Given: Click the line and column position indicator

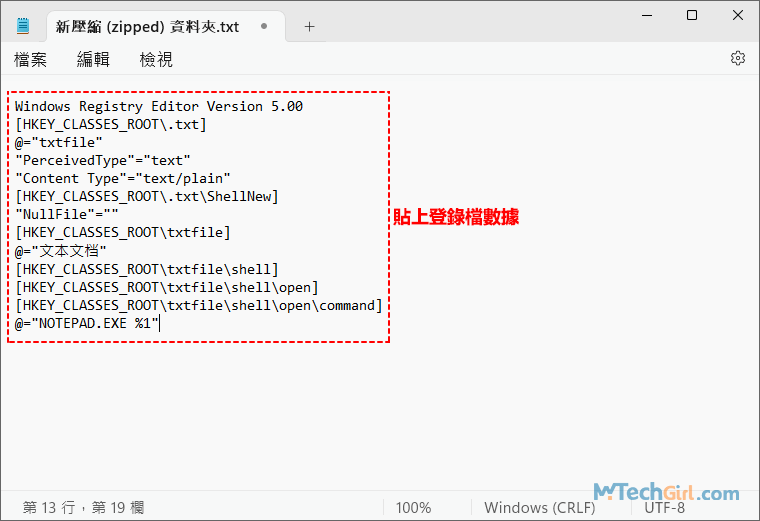Looking at the screenshot, I should pyautogui.click(x=84, y=507).
